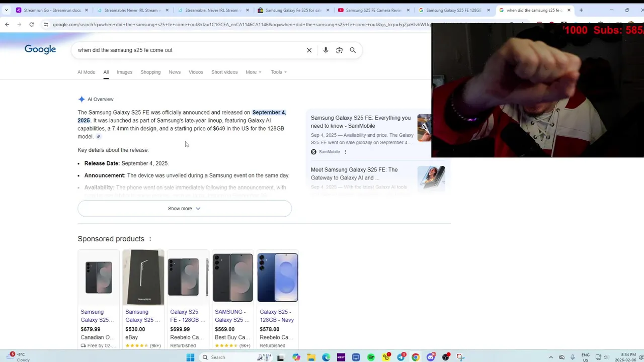The image size is (644, 362).
Task: Open 'Meet Samsung Galaxy S25 FE' article link
Action: pyautogui.click(x=354, y=173)
